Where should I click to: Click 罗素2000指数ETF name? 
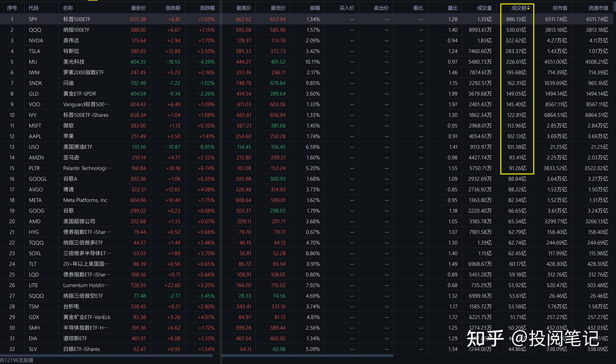coord(84,72)
